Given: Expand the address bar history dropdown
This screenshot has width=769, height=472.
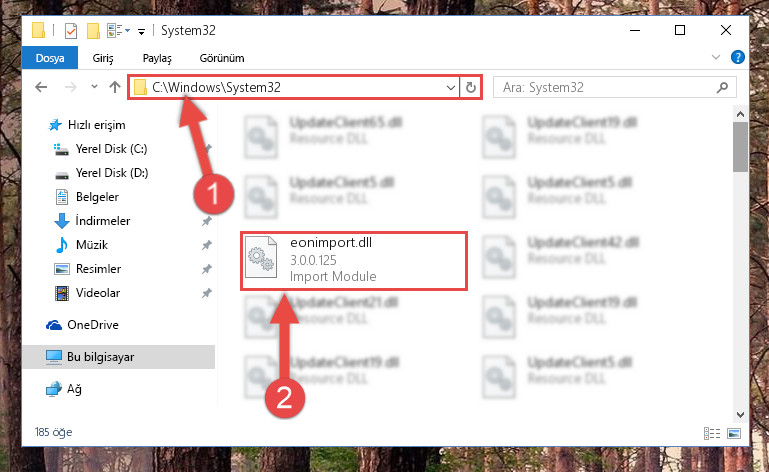Looking at the screenshot, I should point(451,88).
